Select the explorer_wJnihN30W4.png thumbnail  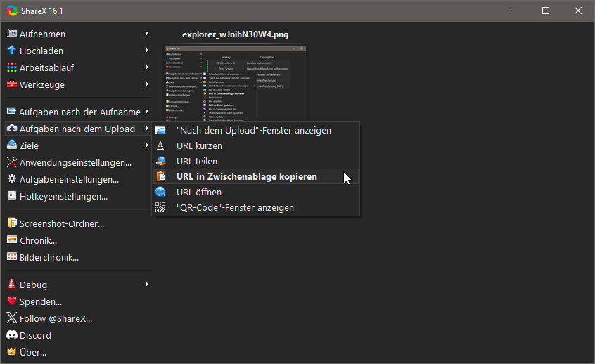point(236,83)
